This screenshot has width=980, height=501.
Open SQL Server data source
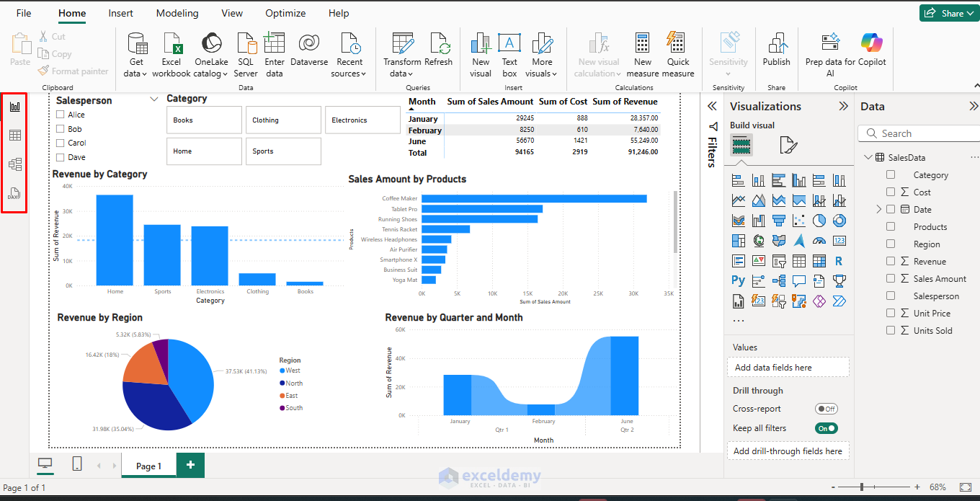click(246, 55)
